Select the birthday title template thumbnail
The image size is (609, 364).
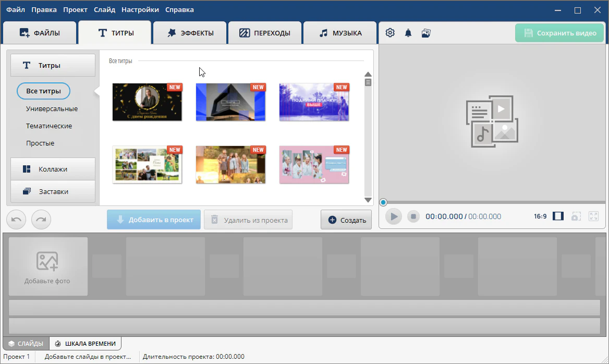(147, 102)
